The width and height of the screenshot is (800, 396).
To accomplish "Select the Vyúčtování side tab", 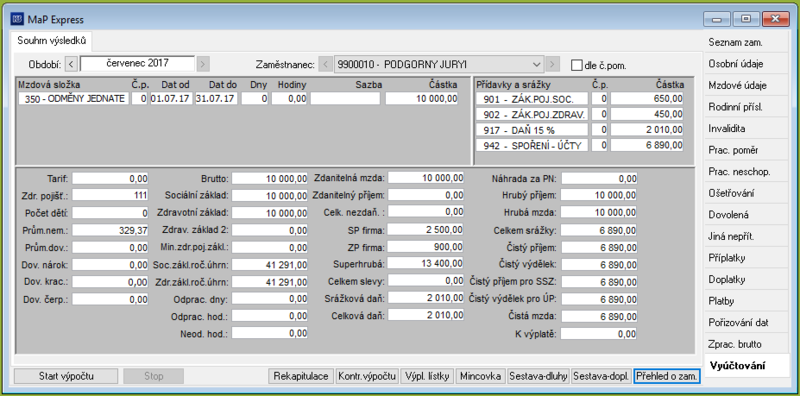I will [746, 365].
